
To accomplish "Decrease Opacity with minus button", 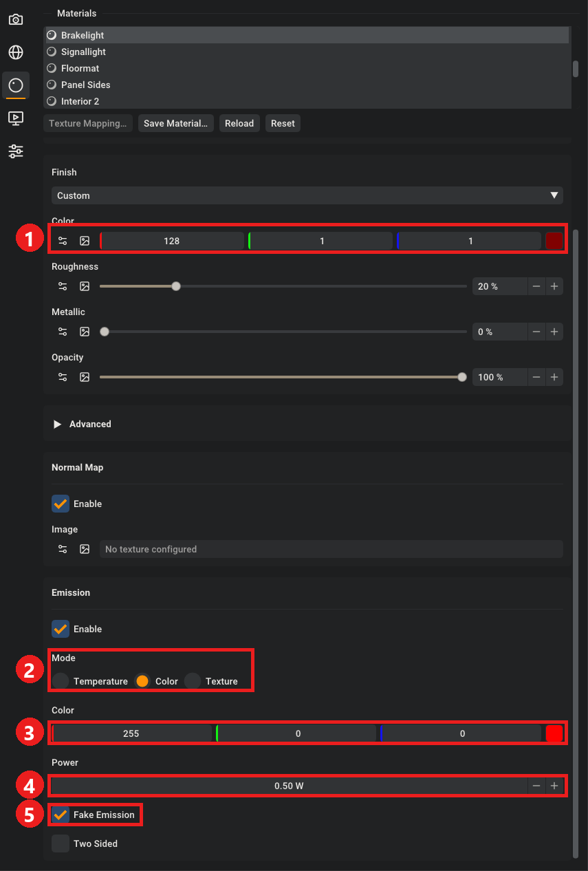I will point(536,377).
